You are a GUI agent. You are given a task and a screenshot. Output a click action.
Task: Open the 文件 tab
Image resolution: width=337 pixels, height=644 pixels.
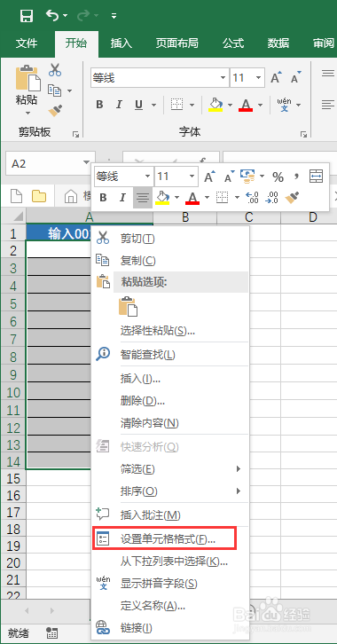[27, 43]
